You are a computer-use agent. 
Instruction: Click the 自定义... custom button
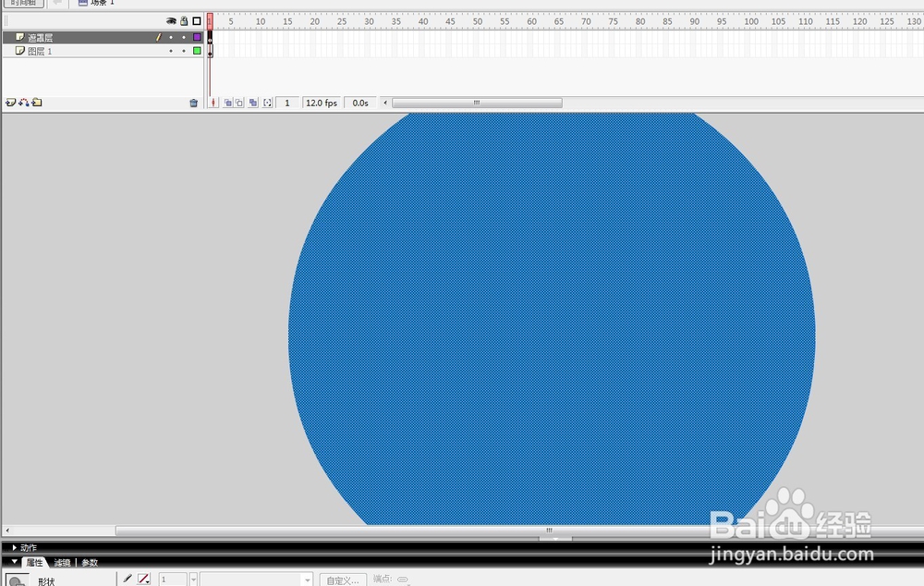[343, 580]
